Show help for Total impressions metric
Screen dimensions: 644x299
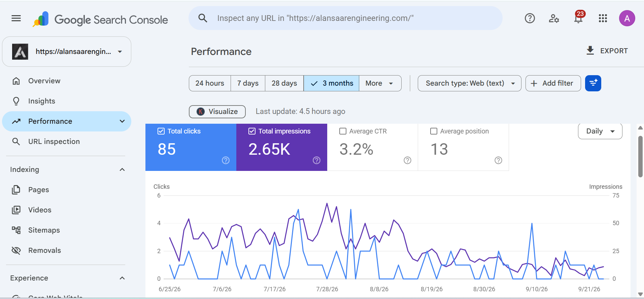tap(316, 160)
